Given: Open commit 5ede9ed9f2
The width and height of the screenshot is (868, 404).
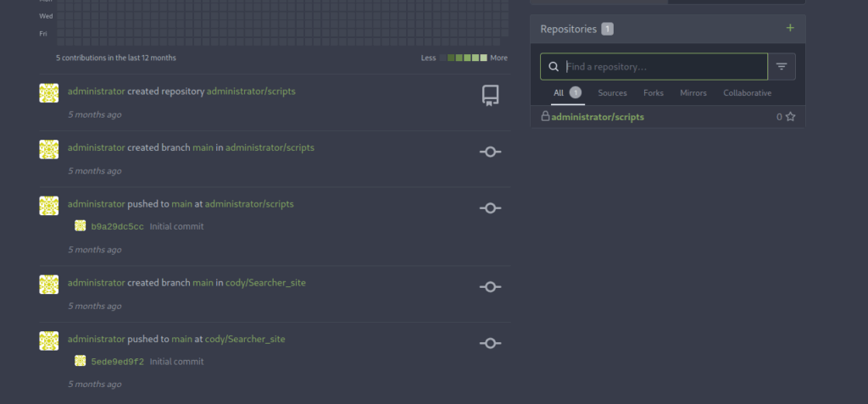Looking at the screenshot, I should [x=117, y=362].
